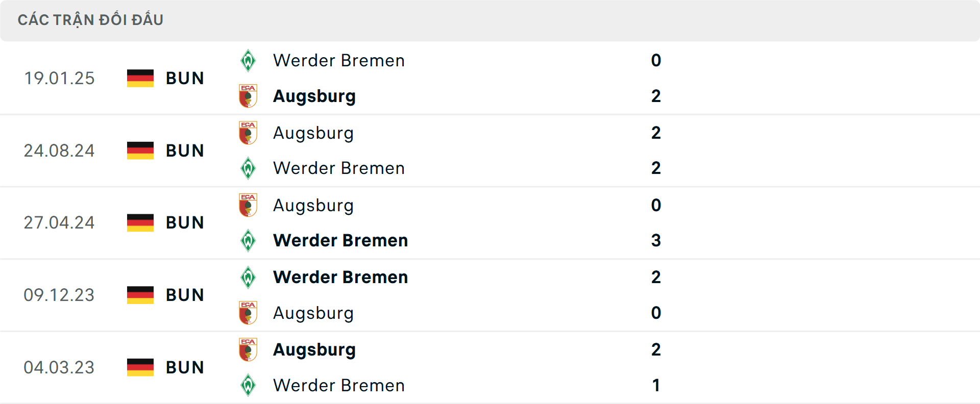Select the Werder Bremen crest from 09.12.23 match
This screenshot has height=404, width=980.
pos(249,277)
